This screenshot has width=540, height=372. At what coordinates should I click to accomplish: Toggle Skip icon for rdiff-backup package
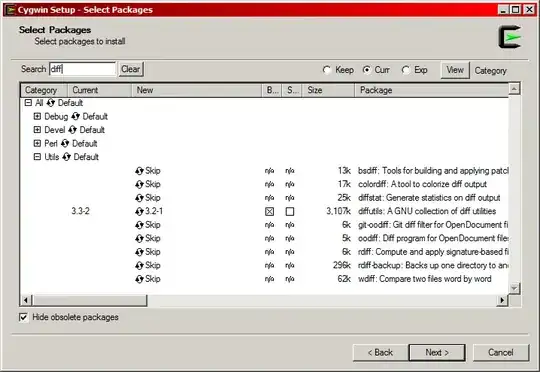139,266
